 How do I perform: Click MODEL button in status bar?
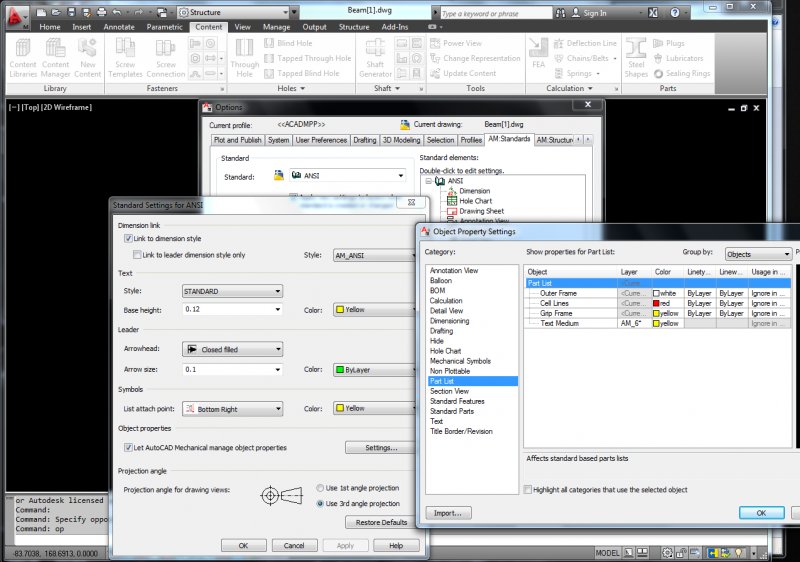click(607, 553)
